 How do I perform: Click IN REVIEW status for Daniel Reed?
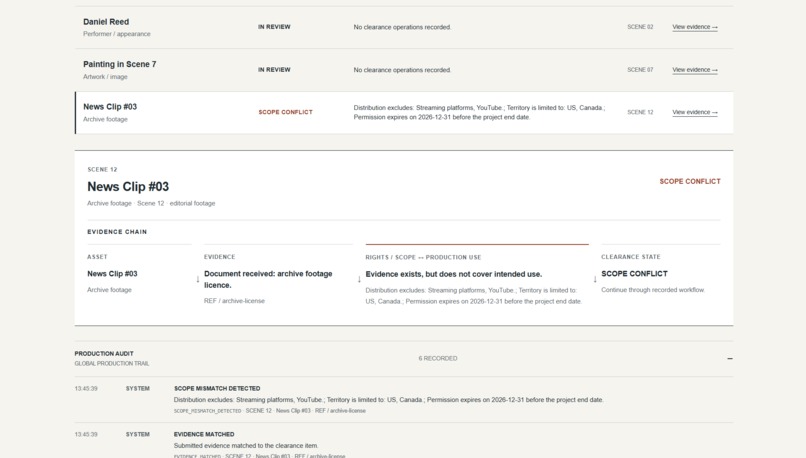(274, 27)
